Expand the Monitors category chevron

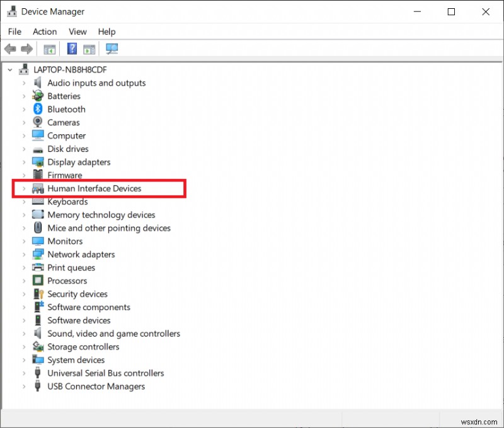point(24,241)
